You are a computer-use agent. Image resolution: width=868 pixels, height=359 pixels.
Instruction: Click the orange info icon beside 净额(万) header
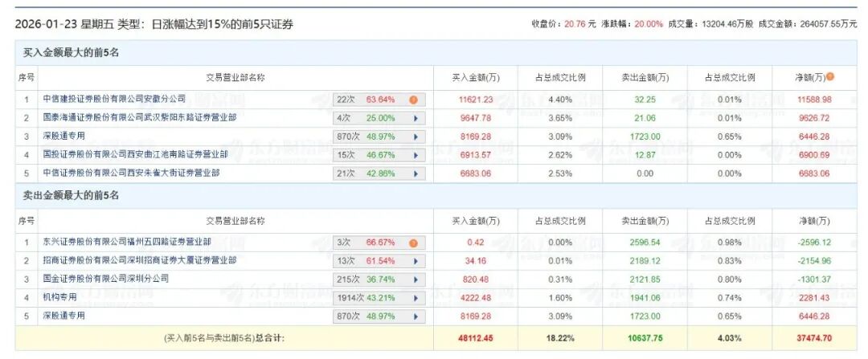tap(830, 77)
